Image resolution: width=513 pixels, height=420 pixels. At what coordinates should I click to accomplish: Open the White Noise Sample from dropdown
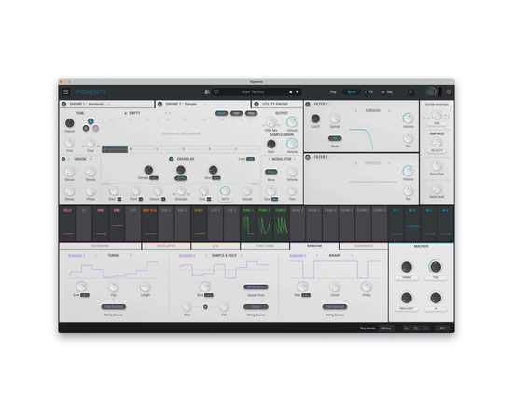256,287
